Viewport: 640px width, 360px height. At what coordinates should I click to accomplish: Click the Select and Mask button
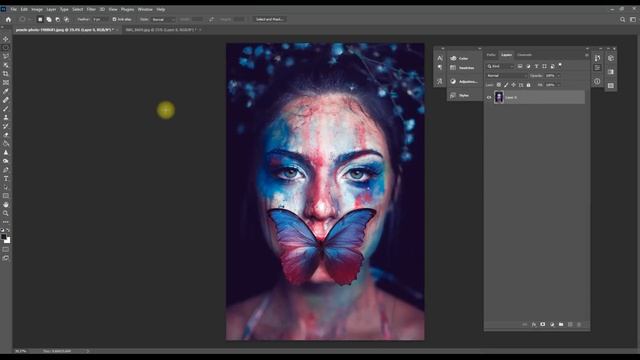click(269, 19)
